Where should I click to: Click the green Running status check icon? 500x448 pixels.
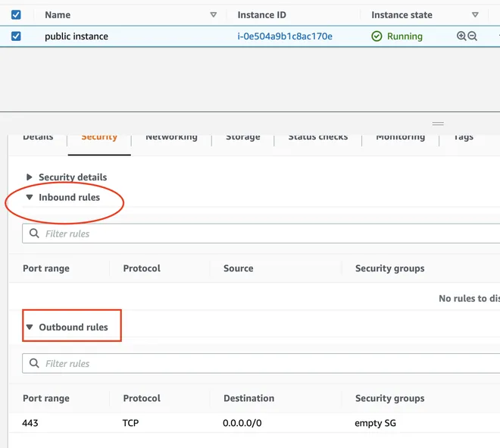377,36
